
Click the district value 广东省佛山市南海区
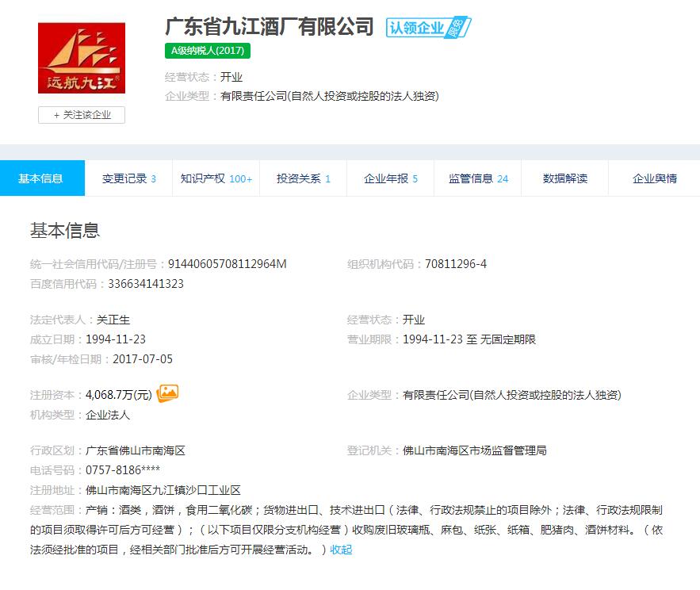[136, 450]
